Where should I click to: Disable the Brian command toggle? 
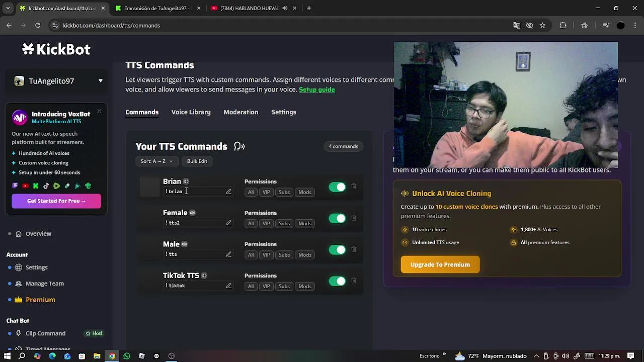point(337,187)
